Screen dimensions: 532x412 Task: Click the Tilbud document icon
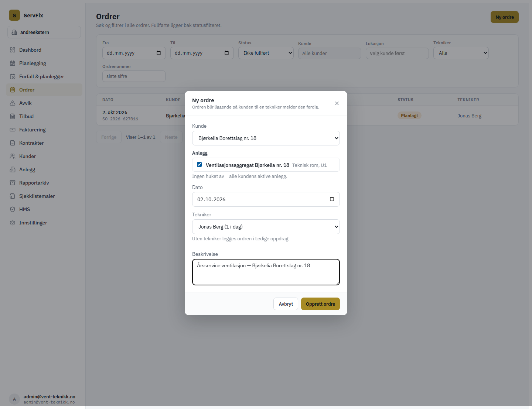pyautogui.click(x=13, y=116)
